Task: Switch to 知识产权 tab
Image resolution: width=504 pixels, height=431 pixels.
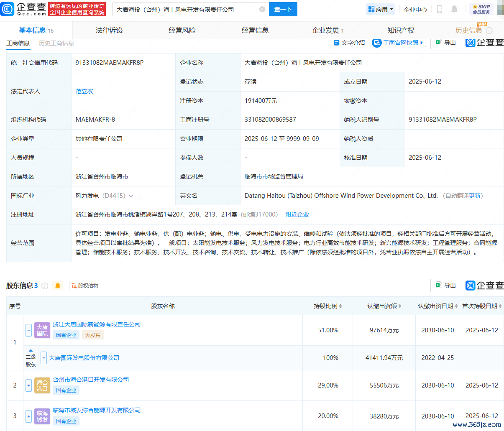Action: [x=401, y=30]
